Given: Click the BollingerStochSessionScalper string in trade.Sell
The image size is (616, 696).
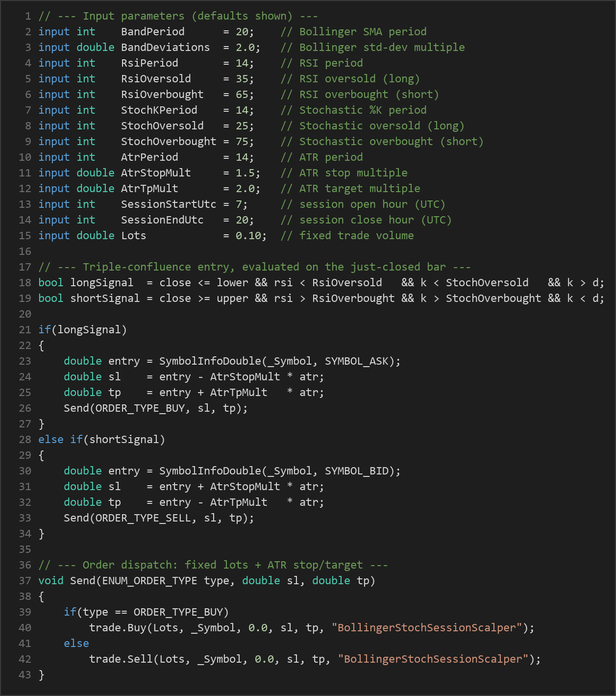Looking at the screenshot, I should pos(433,659).
